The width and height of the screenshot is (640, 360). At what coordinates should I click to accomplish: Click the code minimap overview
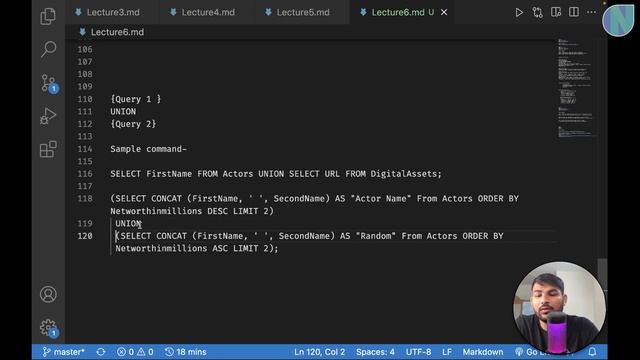pyautogui.click(x=576, y=88)
